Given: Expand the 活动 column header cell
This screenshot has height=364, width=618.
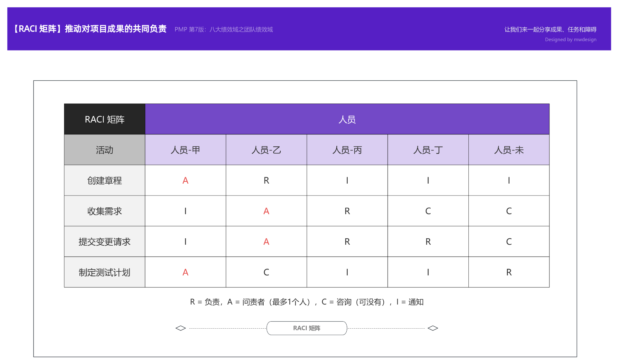Looking at the screenshot, I should click(x=105, y=150).
